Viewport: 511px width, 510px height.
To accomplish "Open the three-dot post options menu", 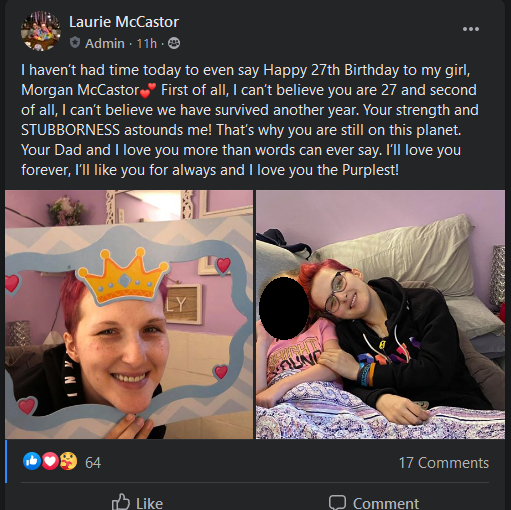I will tap(471, 29).
